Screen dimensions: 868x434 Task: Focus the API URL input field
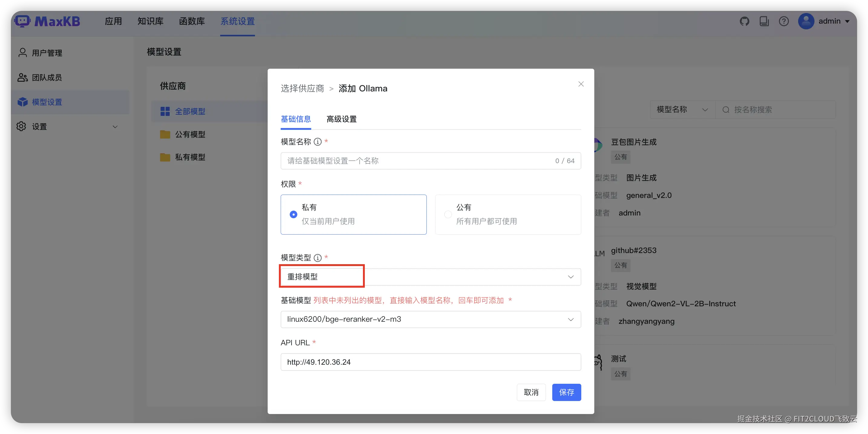pyautogui.click(x=431, y=362)
